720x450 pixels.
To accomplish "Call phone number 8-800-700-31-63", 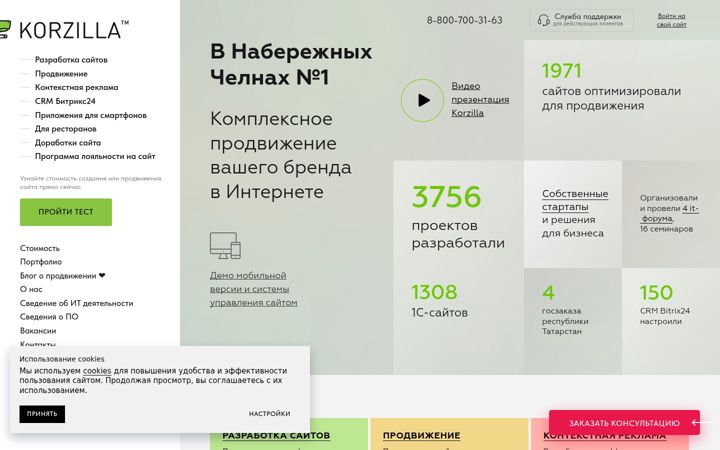I will [x=464, y=20].
